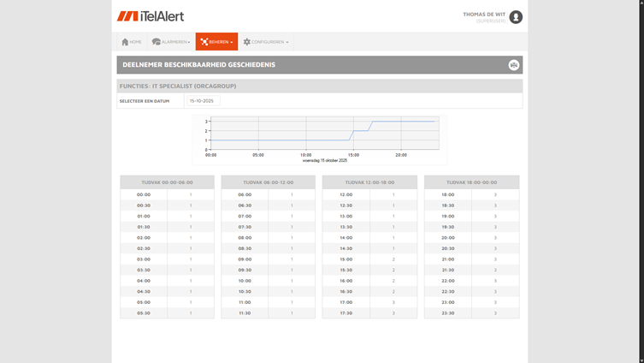
Task: Click the print icon in header bar
Action: [514, 65]
